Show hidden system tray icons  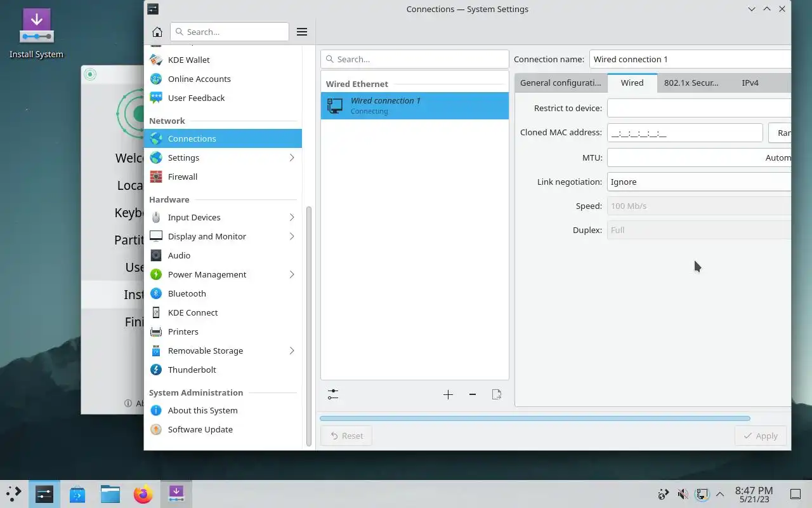(x=720, y=493)
